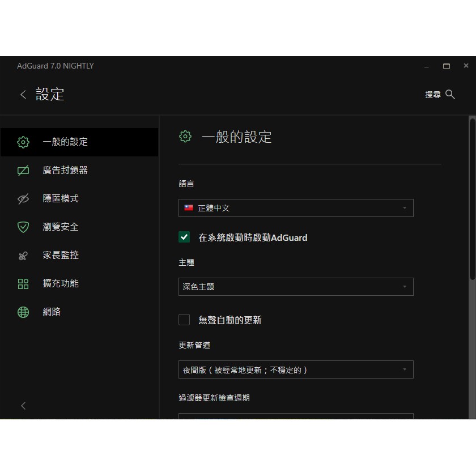Click the 家長監控 parental control icon
The width and height of the screenshot is (476, 476).
[x=23, y=256]
